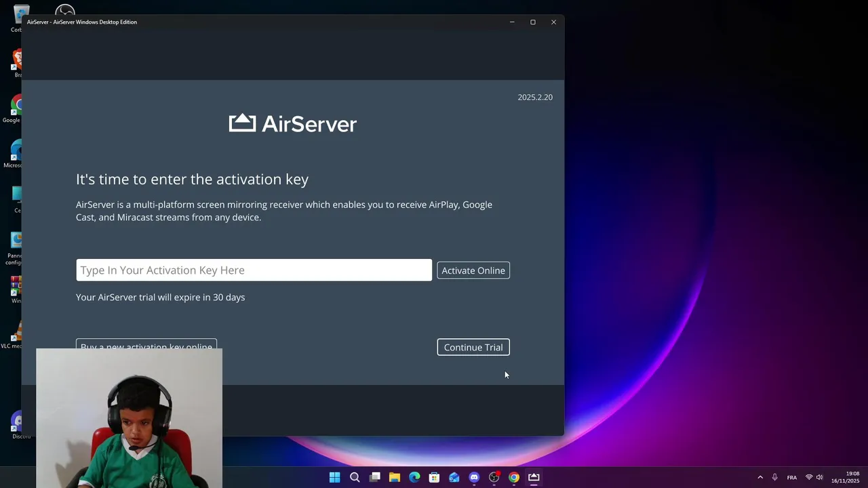Screen dimensions: 868x488
Task: Click the AirServer taskbar icon
Action: [x=534, y=477]
